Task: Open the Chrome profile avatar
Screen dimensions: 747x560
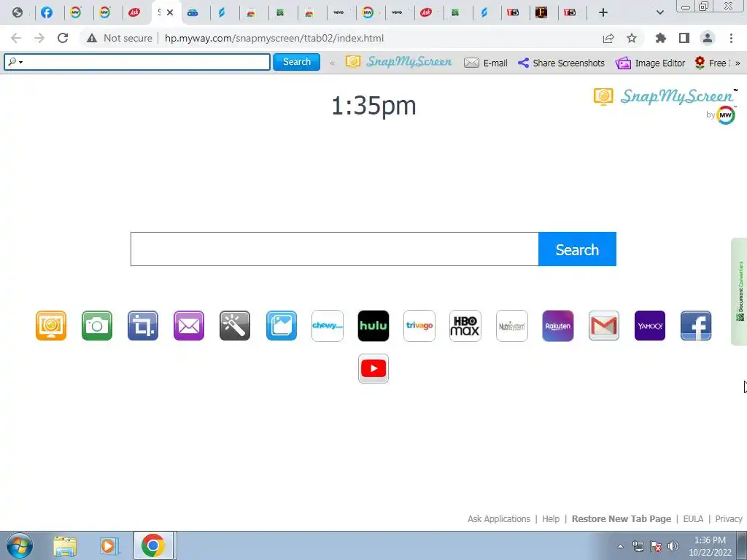Action: pyautogui.click(x=708, y=38)
